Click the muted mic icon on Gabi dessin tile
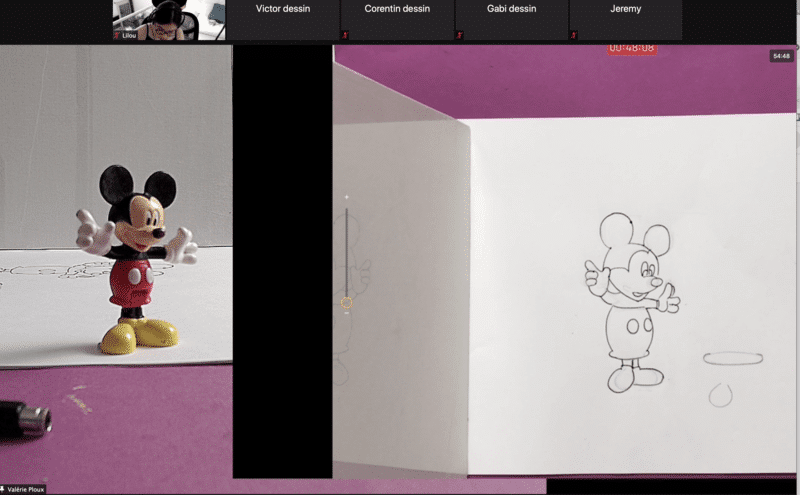Screen dimensions: 800x495 (x=459, y=35)
